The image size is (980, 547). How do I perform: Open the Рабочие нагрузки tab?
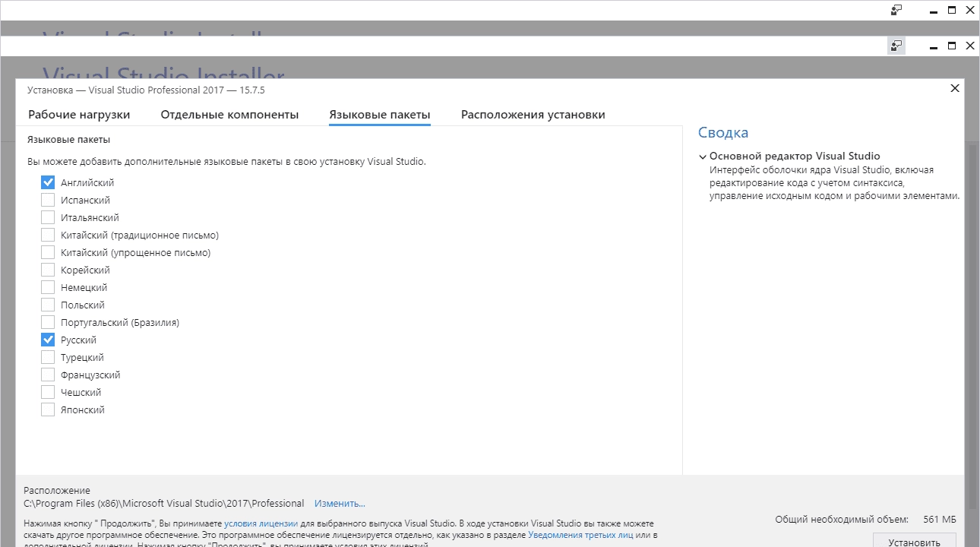point(79,115)
